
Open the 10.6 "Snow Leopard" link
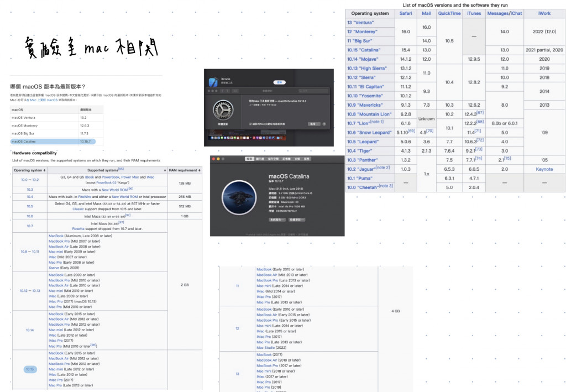click(369, 133)
